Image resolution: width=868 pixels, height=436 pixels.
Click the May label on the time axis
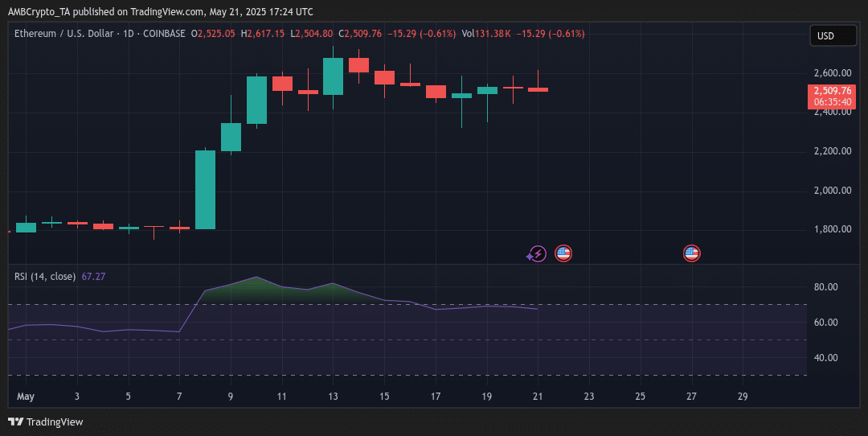[26, 397]
